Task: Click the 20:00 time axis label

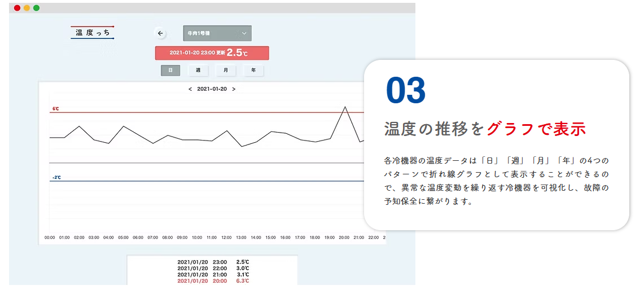Action: [344, 238]
